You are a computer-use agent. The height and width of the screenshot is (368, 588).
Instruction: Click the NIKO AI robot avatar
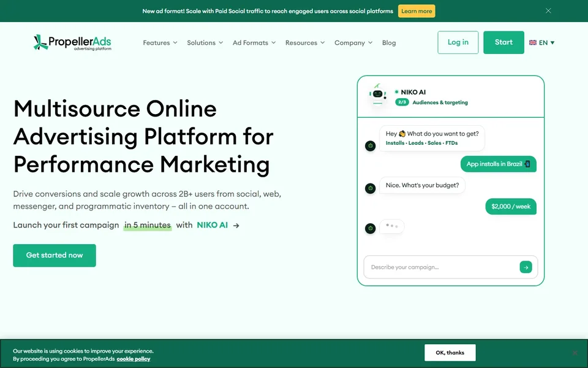click(378, 94)
